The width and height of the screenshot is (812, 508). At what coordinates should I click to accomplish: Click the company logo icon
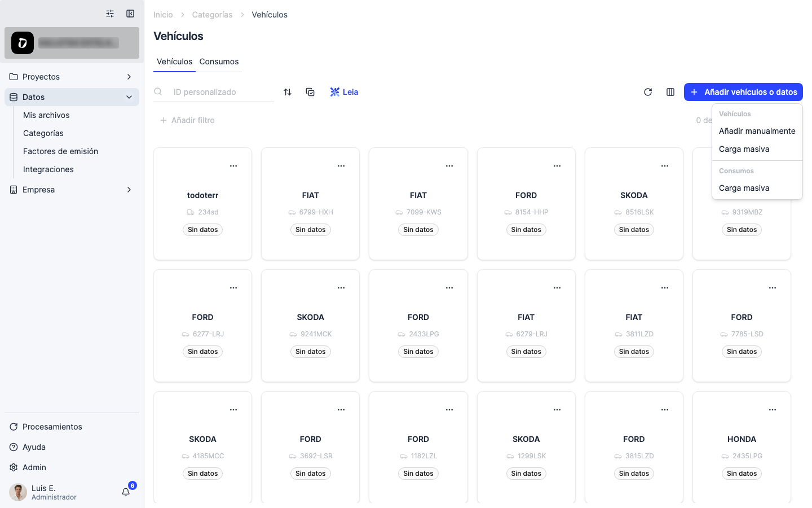[x=23, y=43]
